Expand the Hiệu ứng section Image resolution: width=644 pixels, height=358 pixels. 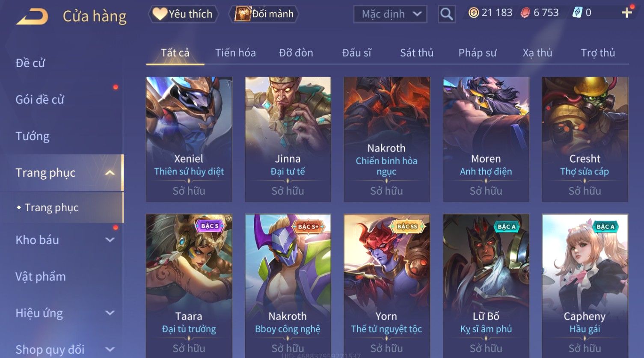(x=110, y=313)
